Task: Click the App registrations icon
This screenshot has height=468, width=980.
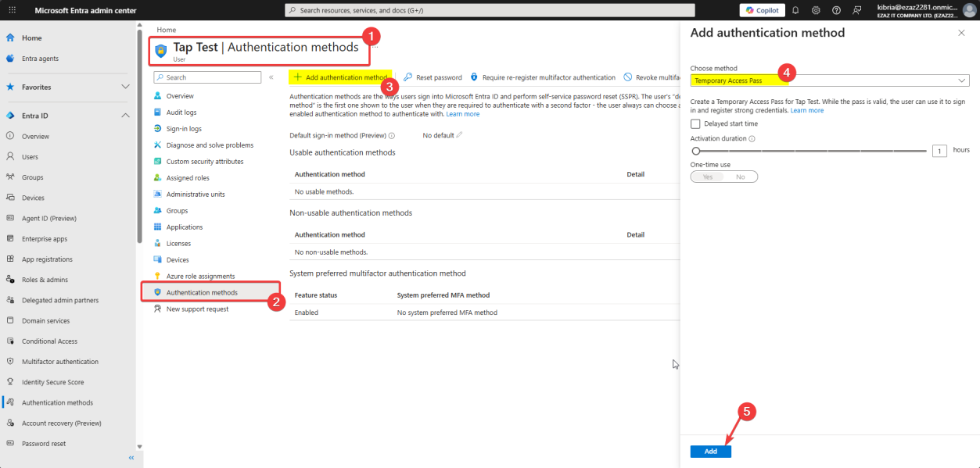Action: click(x=10, y=259)
